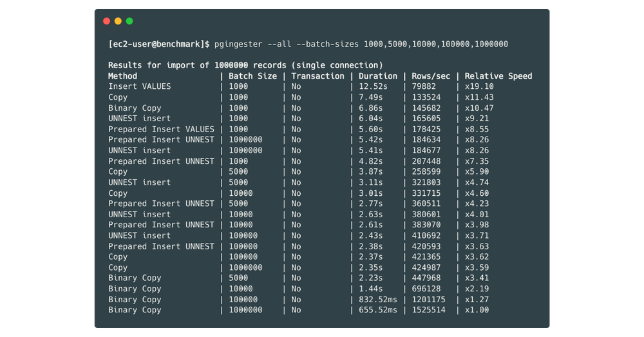Click the 12.52s duration value
This screenshot has width=644, height=337.
coord(373,86)
